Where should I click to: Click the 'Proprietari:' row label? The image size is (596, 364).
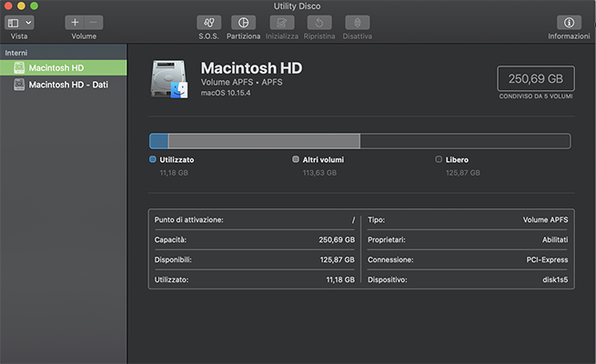pos(387,239)
